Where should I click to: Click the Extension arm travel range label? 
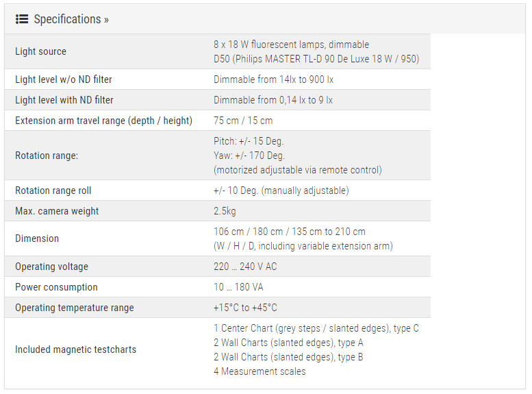(103, 121)
